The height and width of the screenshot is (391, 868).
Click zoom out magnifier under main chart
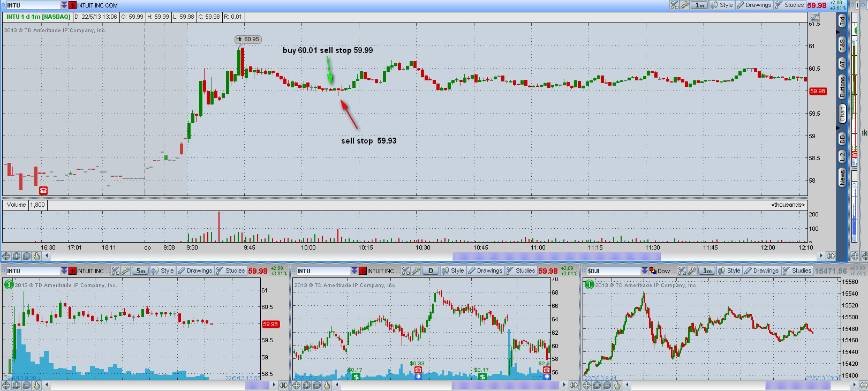[26, 256]
